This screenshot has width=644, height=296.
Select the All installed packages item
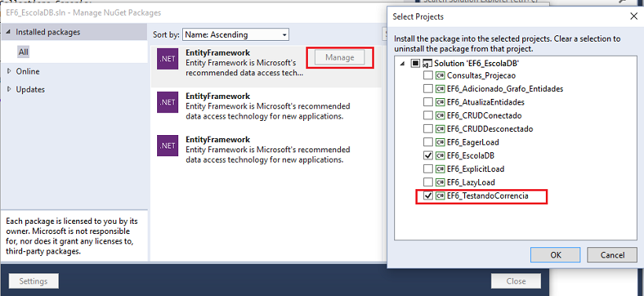24,52
